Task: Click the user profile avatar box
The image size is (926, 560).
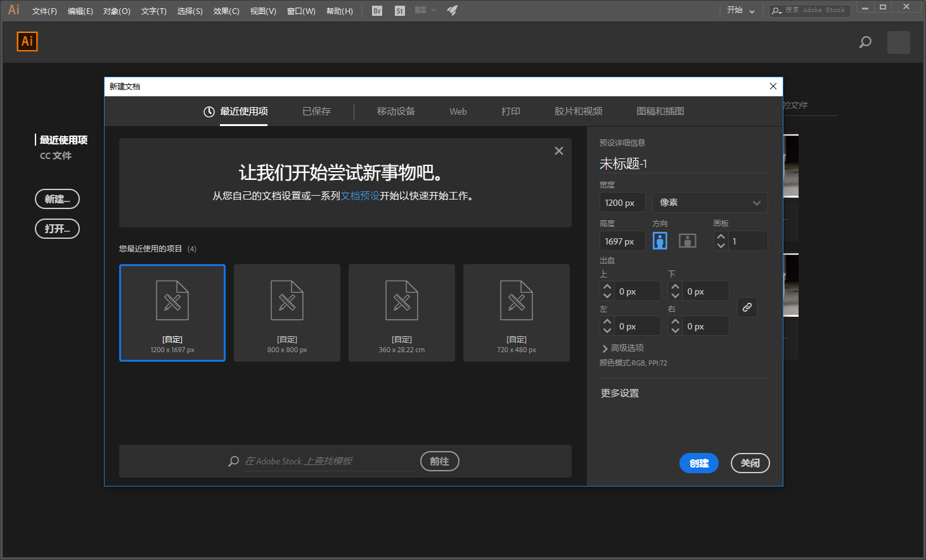Action: [899, 42]
